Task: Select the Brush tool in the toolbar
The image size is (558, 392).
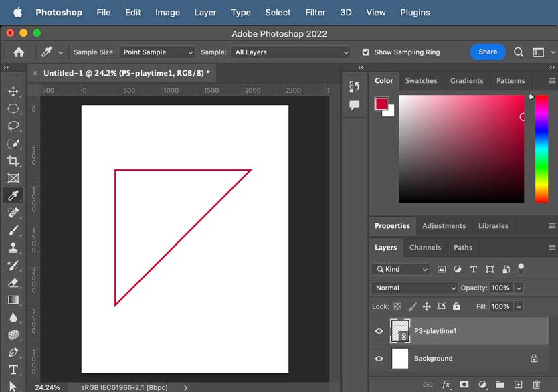Action: pos(13,231)
